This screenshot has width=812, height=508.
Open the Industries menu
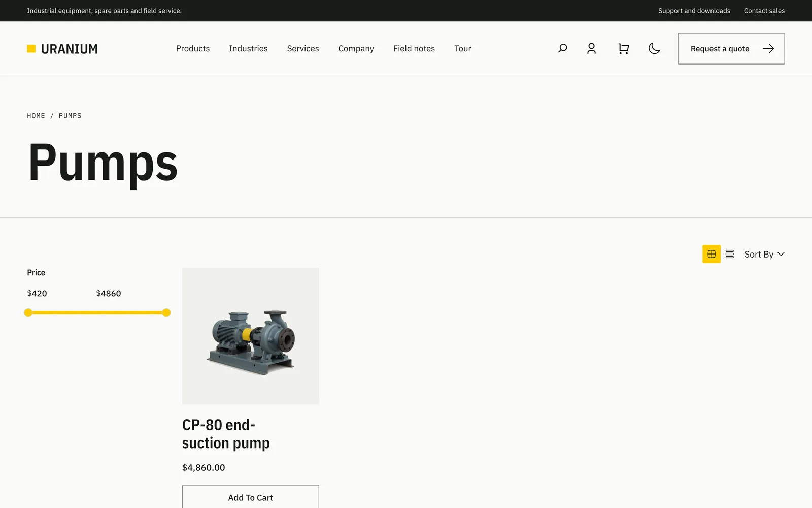point(248,48)
